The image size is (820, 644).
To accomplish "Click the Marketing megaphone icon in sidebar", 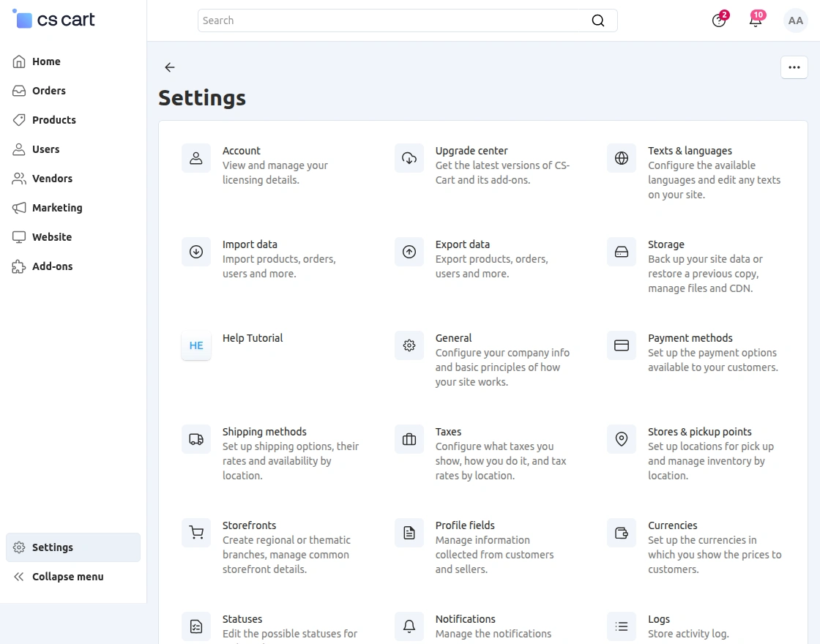I will click(x=19, y=208).
